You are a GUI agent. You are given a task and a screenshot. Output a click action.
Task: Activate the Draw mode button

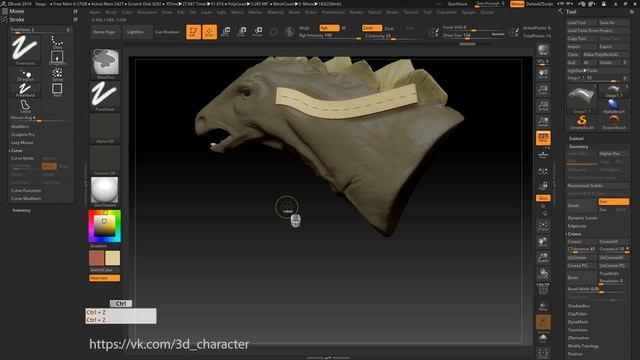pos(209,32)
